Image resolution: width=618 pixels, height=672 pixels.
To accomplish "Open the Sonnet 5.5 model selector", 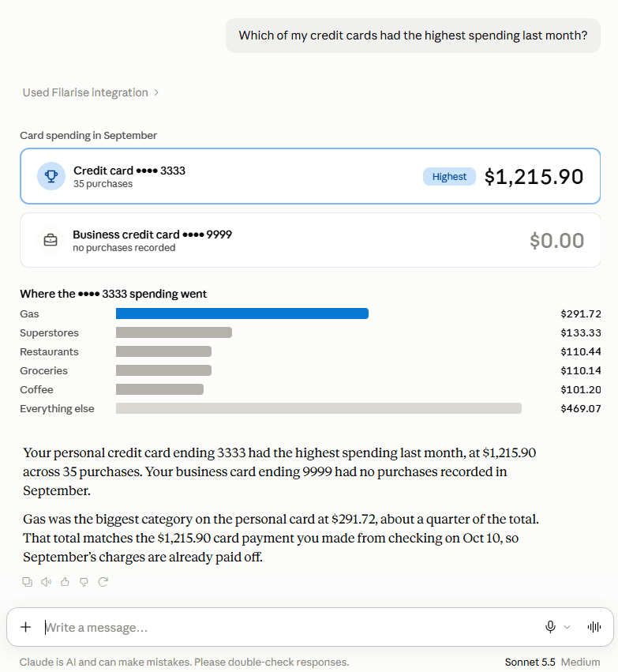I will point(530,662).
